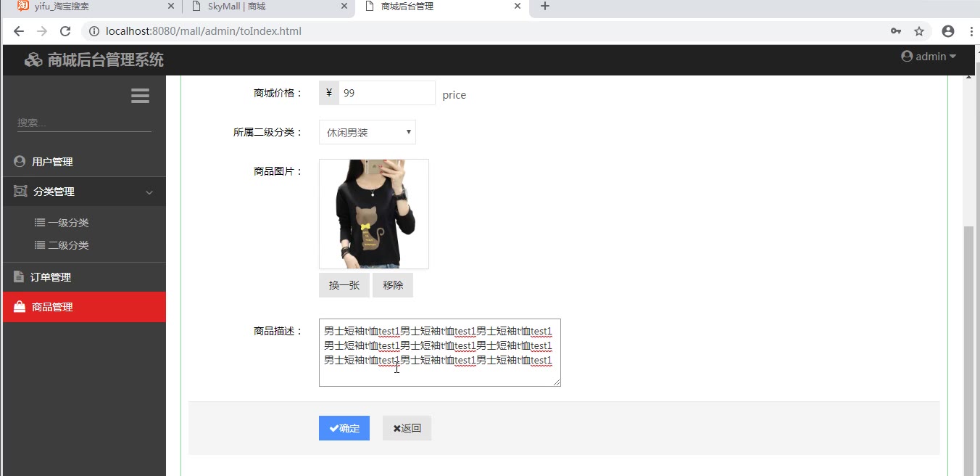The width and height of the screenshot is (980, 476).
Task: Click the 商品描述 textarea
Action: [440, 353]
